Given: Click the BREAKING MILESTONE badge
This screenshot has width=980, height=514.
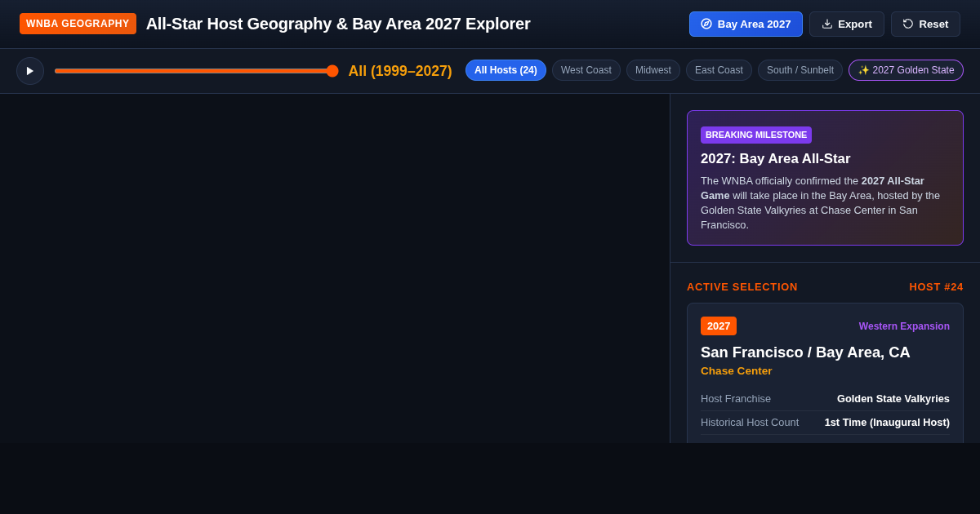Looking at the screenshot, I should pyautogui.click(x=756, y=135).
